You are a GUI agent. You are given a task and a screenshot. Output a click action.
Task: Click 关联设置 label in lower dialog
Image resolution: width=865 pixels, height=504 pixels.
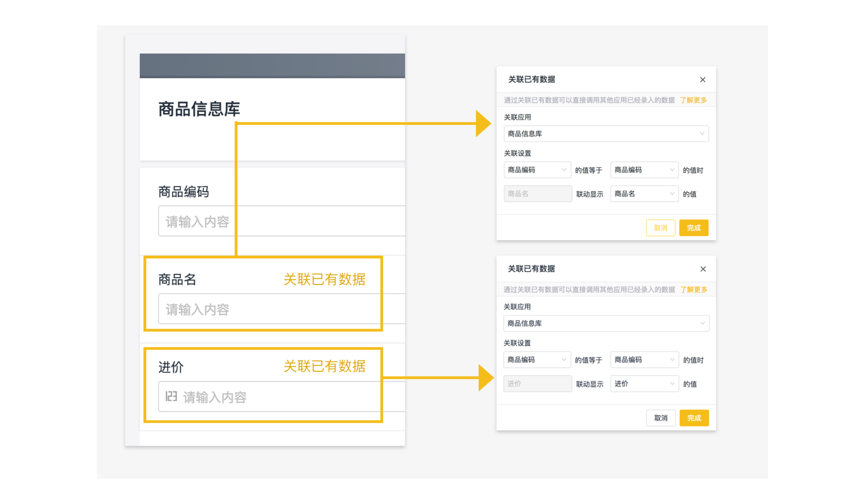517,343
